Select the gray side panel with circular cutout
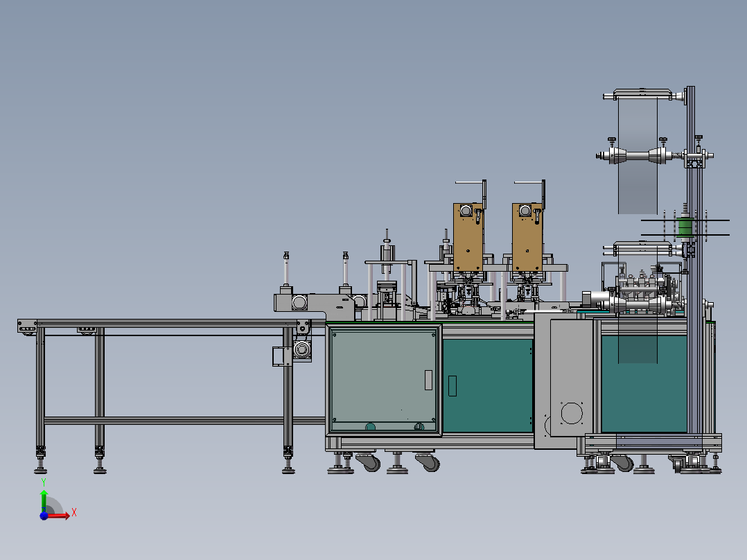Screen dimensions: 747x560 (x=572, y=378)
